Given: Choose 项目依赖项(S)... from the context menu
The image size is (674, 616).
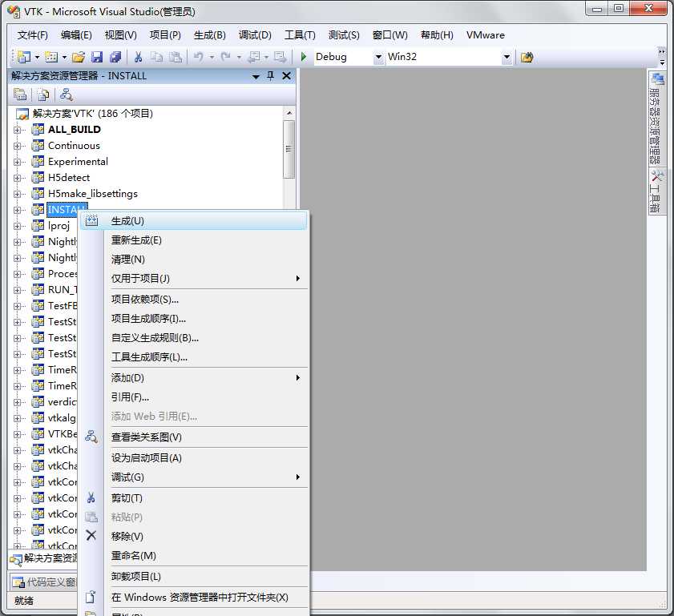Looking at the screenshot, I should [x=194, y=300].
